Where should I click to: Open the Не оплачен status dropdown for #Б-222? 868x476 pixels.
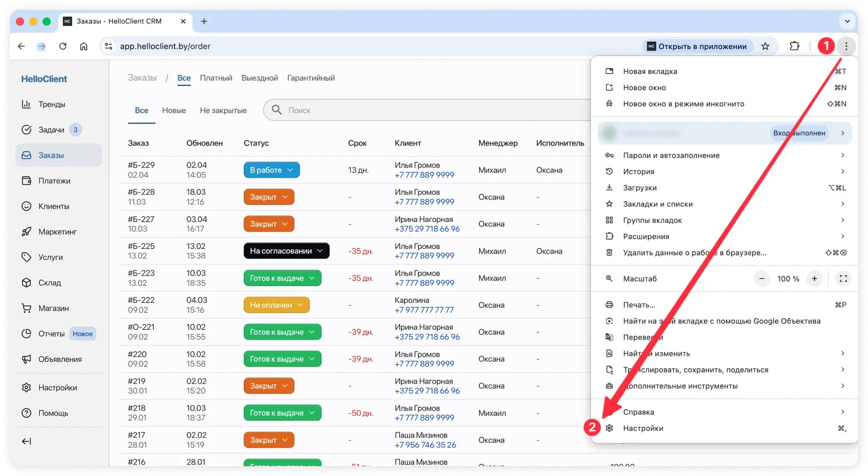click(x=276, y=305)
